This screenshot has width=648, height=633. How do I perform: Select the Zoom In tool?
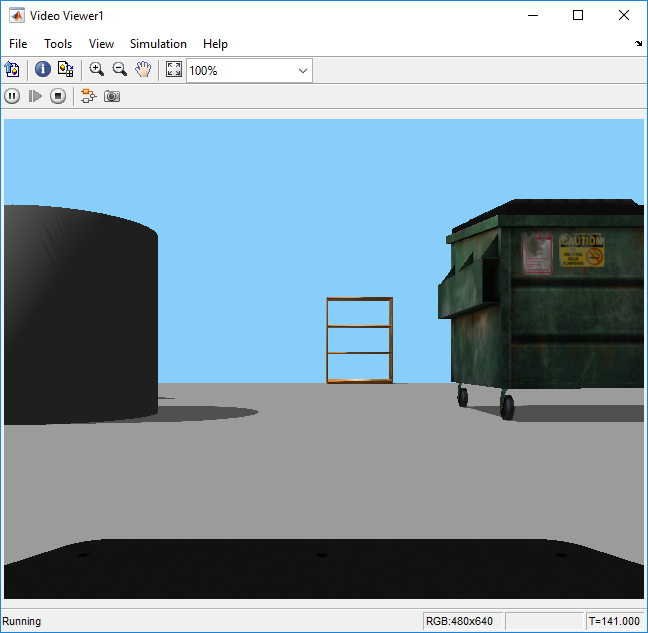(97, 70)
